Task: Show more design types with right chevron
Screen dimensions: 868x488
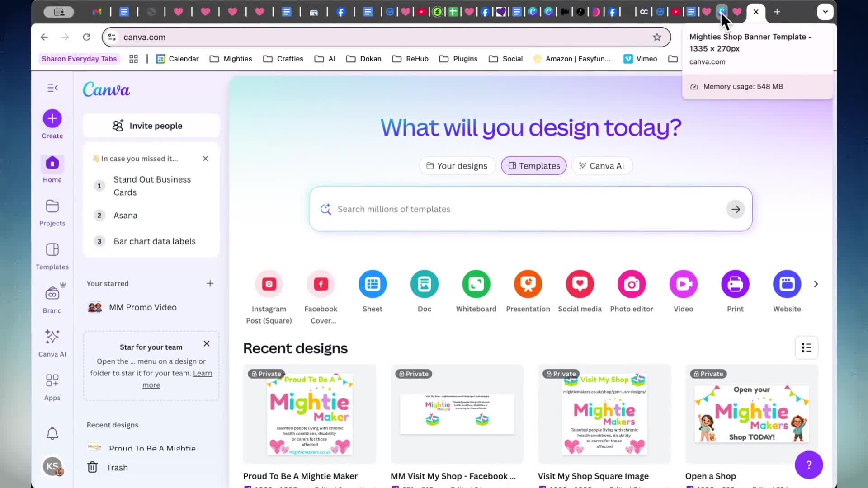Action: click(x=816, y=284)
